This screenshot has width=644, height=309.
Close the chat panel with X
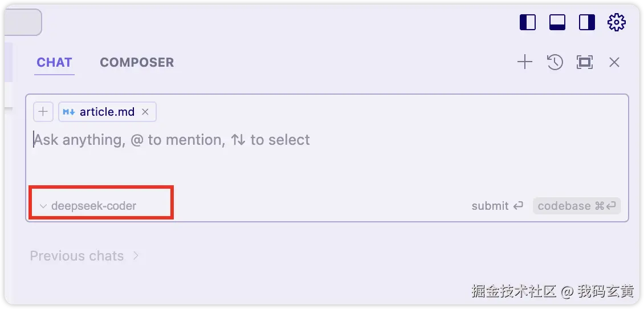(614, 62)
